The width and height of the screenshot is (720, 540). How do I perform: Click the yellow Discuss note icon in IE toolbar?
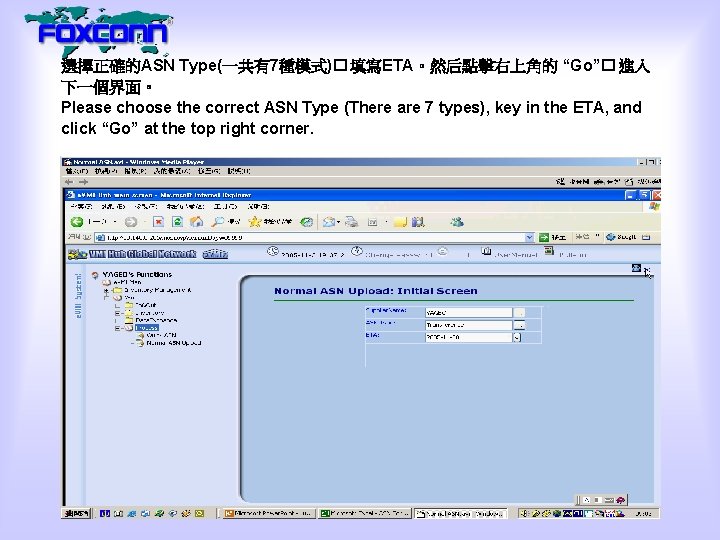click(400, 222)
